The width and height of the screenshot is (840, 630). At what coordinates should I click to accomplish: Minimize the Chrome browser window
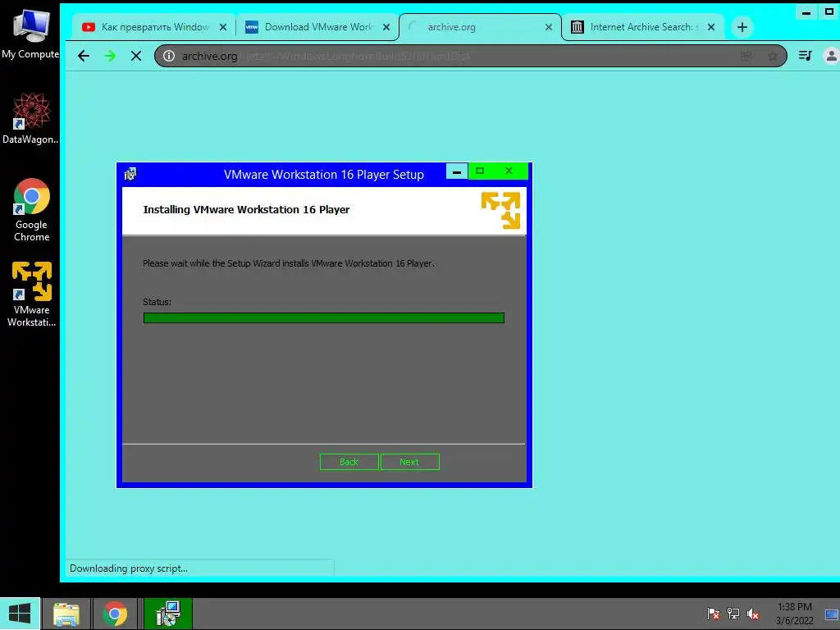(x=806, y=11)
